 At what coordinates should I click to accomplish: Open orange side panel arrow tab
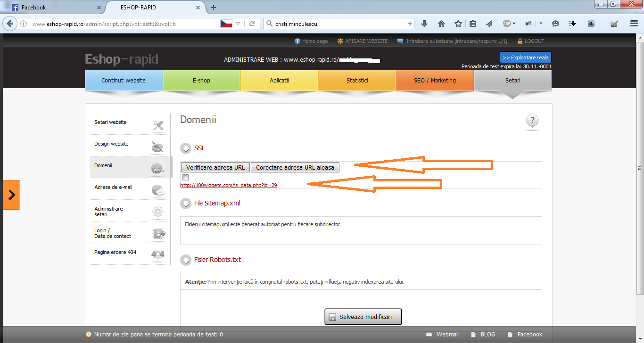(11, 195)
